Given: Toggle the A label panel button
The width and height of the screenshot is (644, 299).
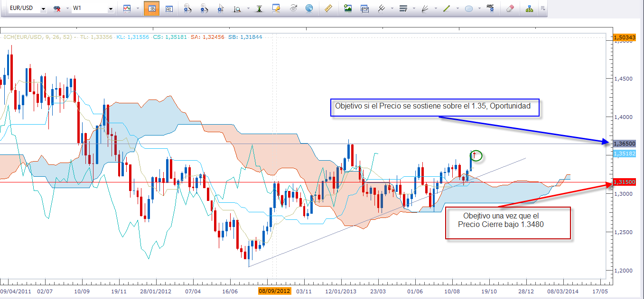Looking at the screenshot, I should (x=169, y=9).
